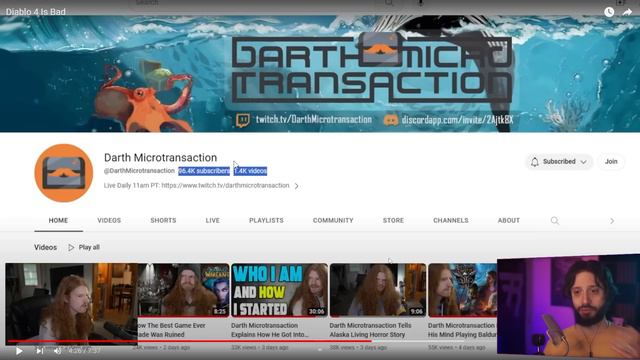Click 'Tells Alaska Living Horror Story' title

coord(370,330)
